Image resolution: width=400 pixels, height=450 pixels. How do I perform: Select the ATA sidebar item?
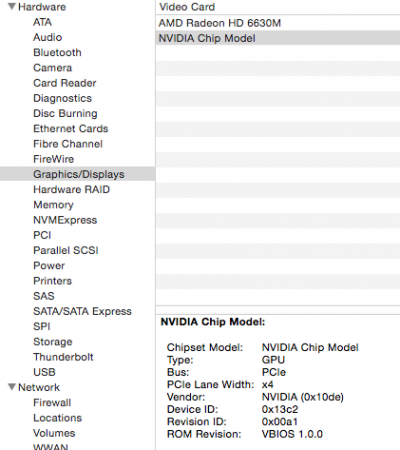[x=42, y=22]
